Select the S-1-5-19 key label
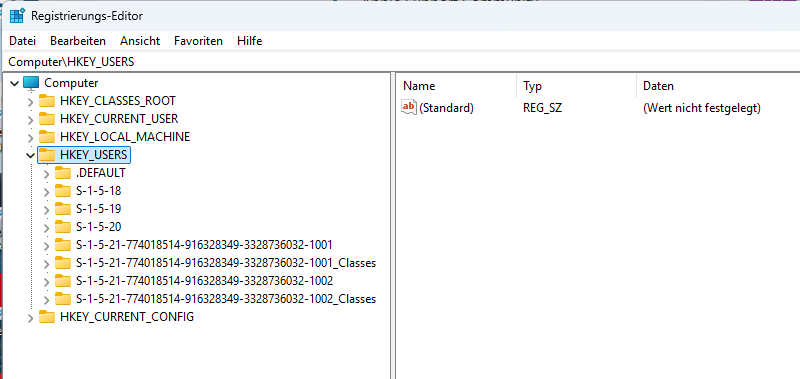The height and width of the screenshot is (379, 800). [98, 209]
